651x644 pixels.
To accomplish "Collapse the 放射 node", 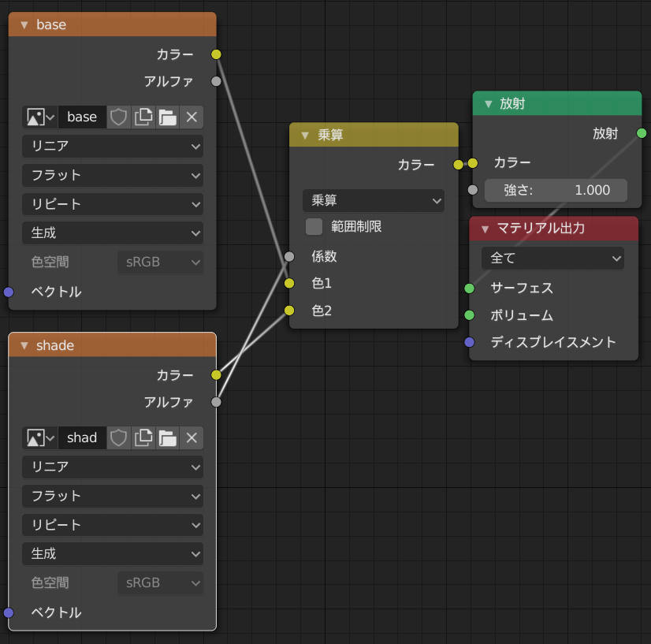I will (489, 104).
